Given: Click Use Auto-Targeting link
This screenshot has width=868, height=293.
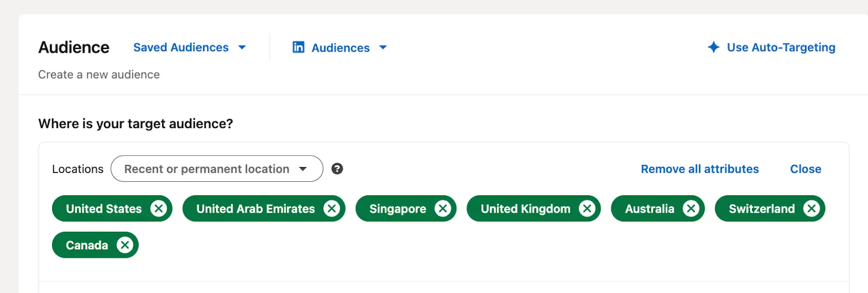Looking at the screenshot, I should (x=781, y=48).
